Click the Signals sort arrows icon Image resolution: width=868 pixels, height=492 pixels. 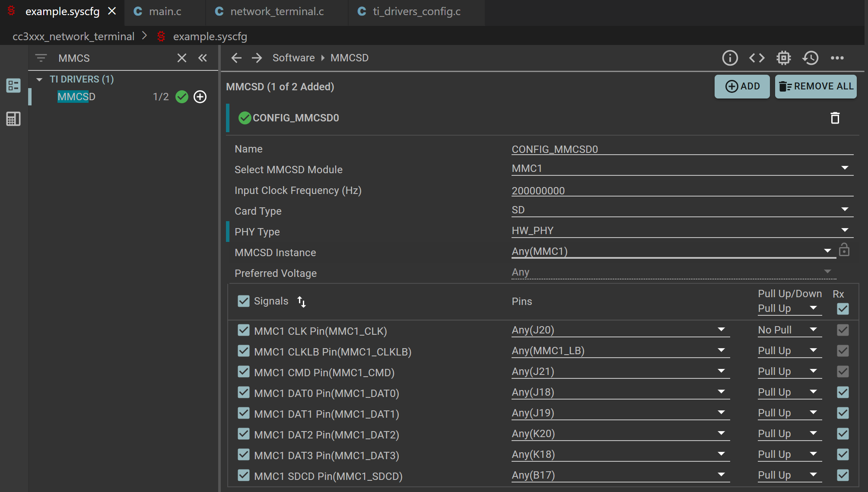click(x=302, y=302)
